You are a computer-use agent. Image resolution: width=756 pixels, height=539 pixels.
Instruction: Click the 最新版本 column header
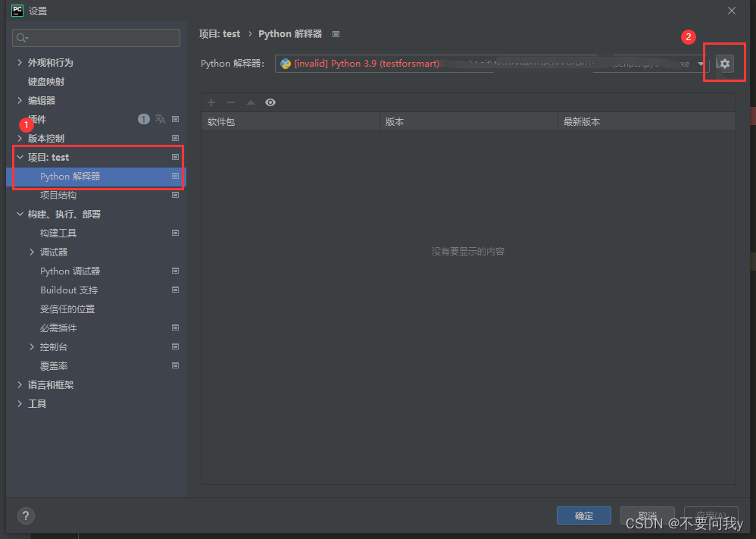(647, 121)
